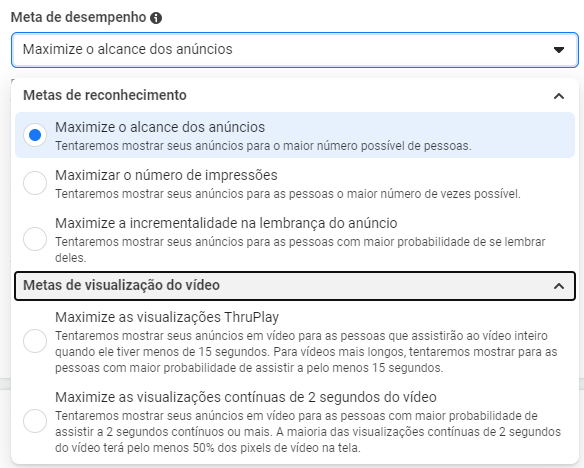Pick the visualizações contínuas de 2 segundos radio
The height and width of the screenshot is (468, 584).
(35, 421)
